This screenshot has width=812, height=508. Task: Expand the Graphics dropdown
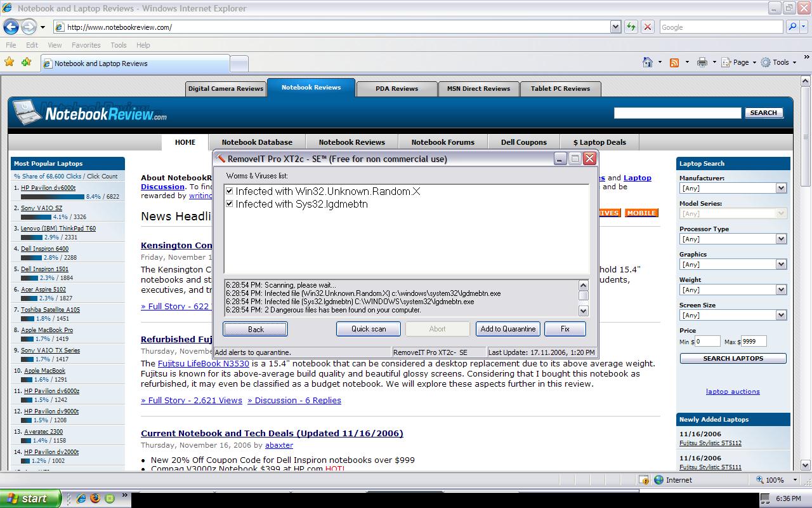(781, 264)
